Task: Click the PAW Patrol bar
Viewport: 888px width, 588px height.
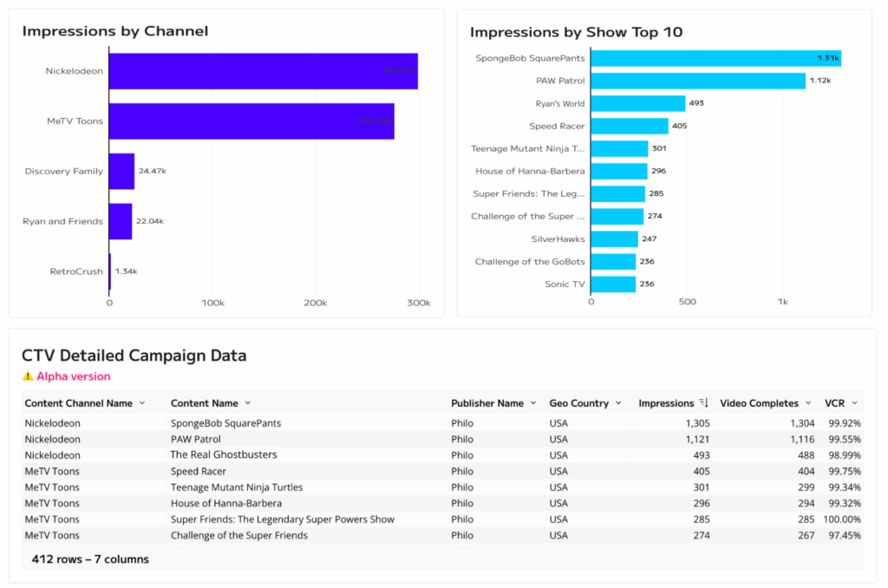Action: point(698,81)
